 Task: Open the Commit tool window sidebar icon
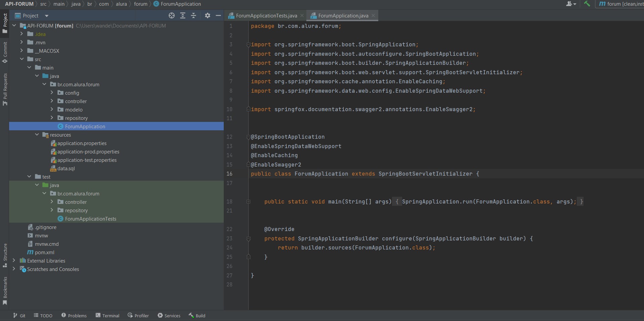tap(5, 52)
